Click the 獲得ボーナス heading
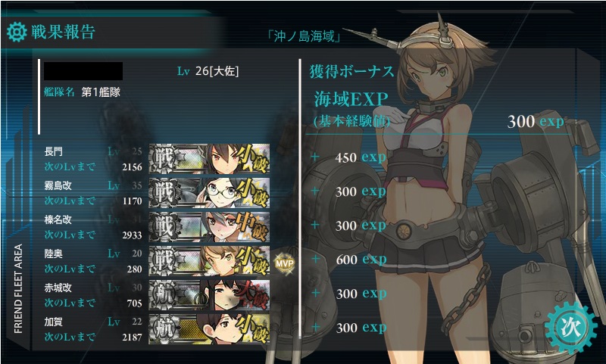Viewport: 606px width, 364px height. pyautogui.click(x=351, y=72)
